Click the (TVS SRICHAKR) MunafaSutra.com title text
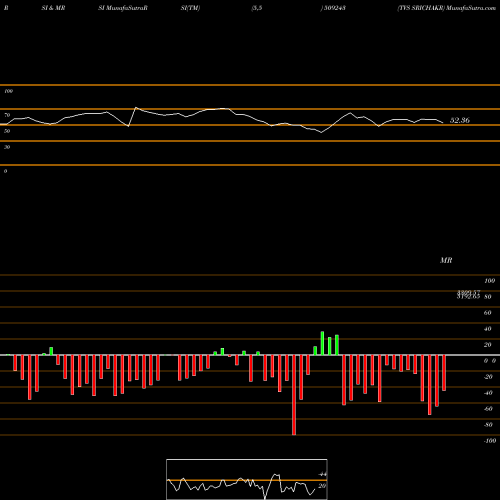500x500 pixels. tap(447, 8)
